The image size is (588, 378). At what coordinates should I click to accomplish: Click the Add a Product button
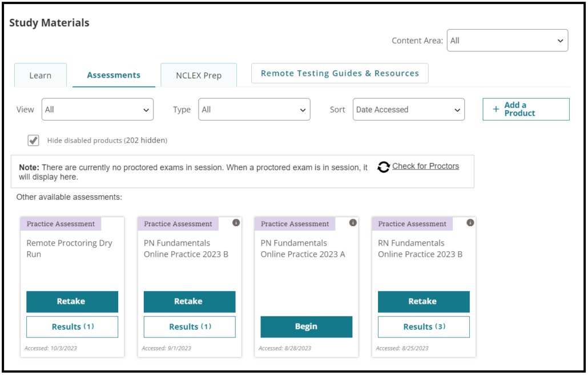(x=526, y=110)
